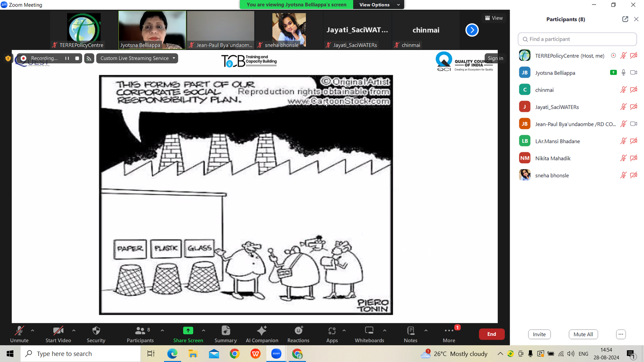Screen dimensions: 644x362
Task: Expand the arrow next to Participants
Action: [162, 331]
